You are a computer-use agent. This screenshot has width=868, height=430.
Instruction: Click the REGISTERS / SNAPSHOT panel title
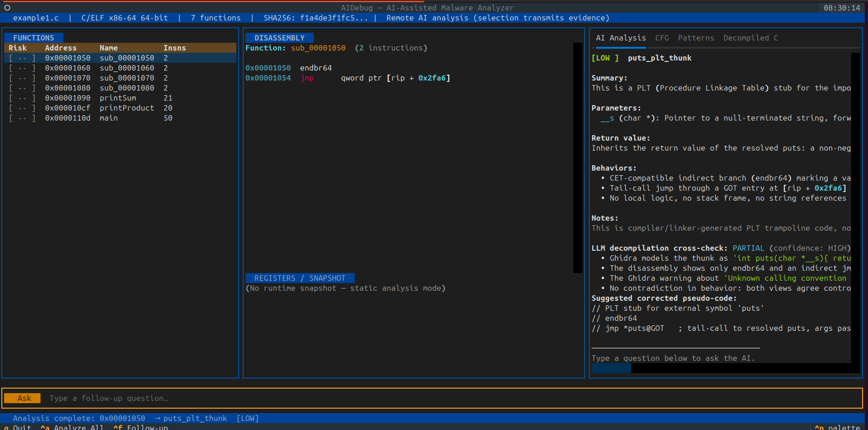click(300, 278)
